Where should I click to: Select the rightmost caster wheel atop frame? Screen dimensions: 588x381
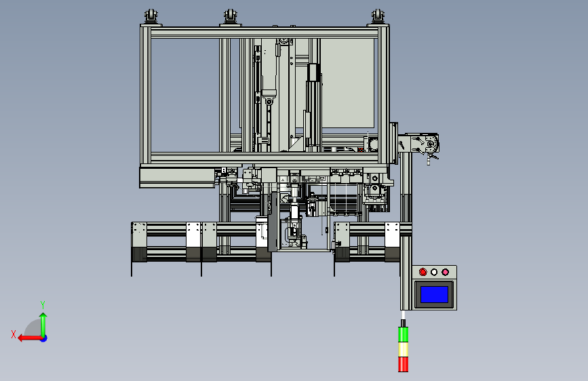(378, 16)
